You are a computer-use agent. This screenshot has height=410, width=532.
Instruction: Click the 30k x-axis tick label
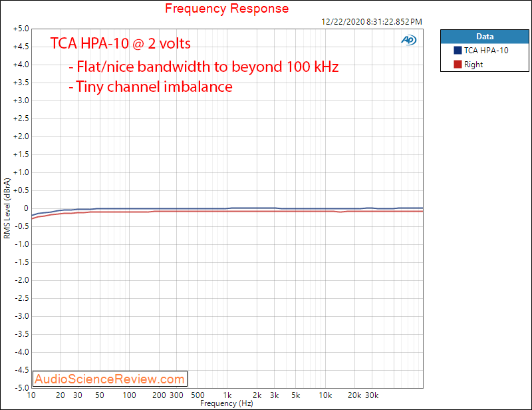pyautogui.click(x=372, y=395)
